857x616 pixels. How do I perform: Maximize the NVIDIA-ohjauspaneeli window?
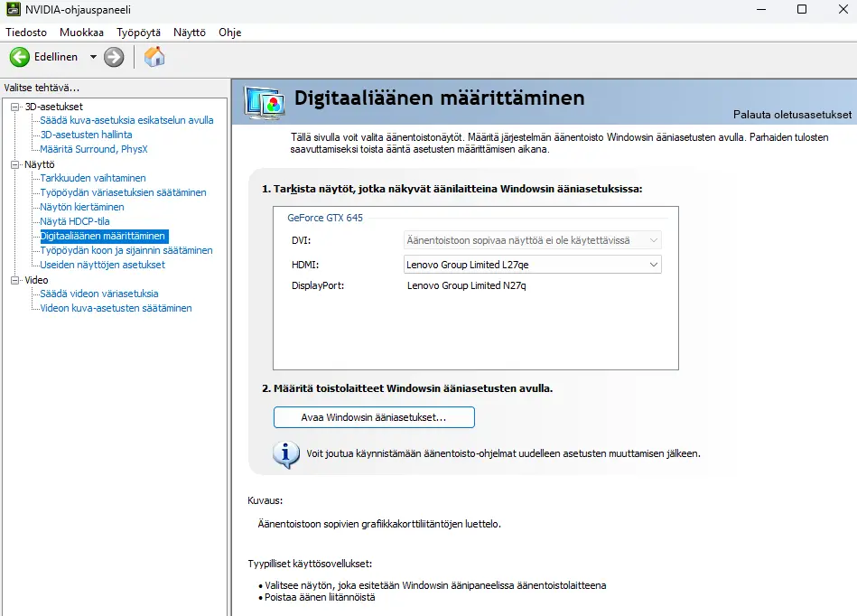[802, 9]
